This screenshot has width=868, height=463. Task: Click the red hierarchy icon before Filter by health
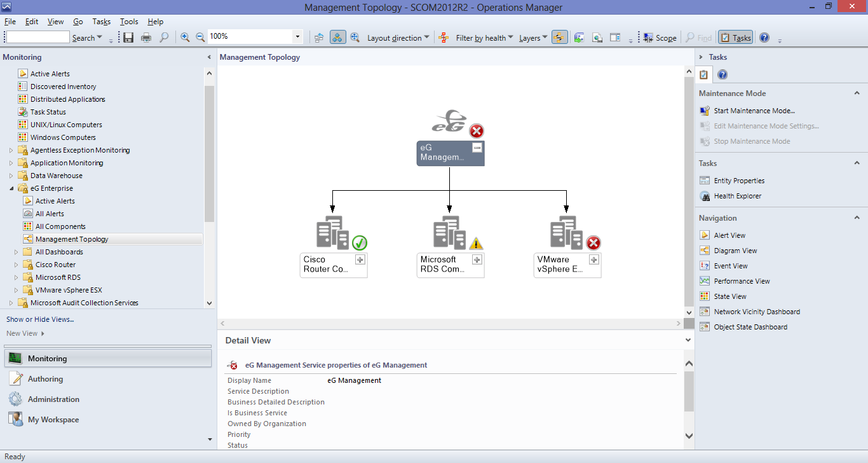[x=444, y=38]
